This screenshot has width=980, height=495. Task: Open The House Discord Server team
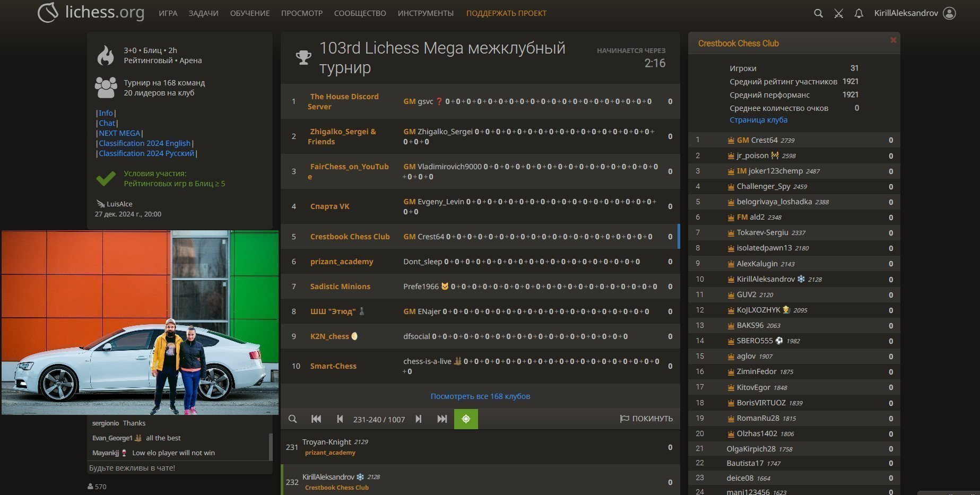[343, 101]
